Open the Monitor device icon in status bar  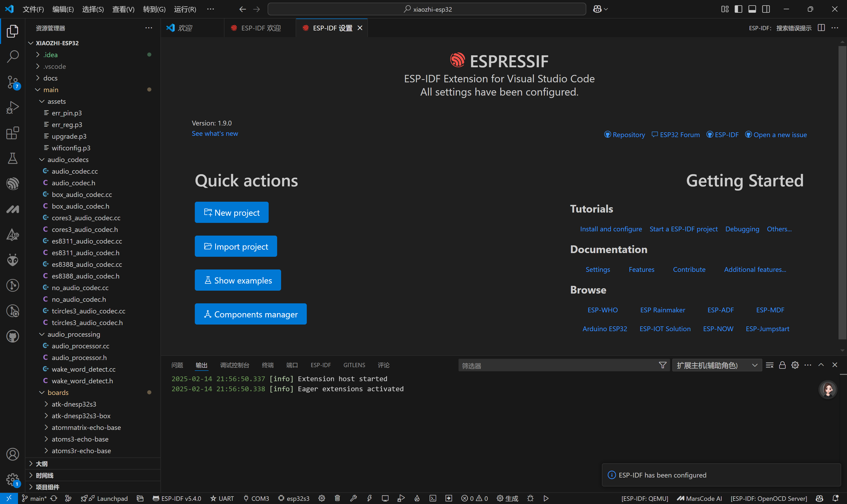[385, 498]
